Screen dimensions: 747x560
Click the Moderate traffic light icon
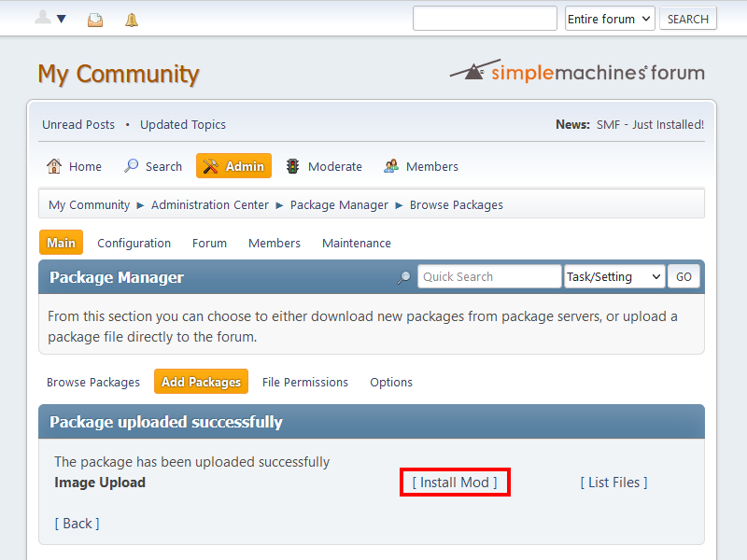coord(293,166)
